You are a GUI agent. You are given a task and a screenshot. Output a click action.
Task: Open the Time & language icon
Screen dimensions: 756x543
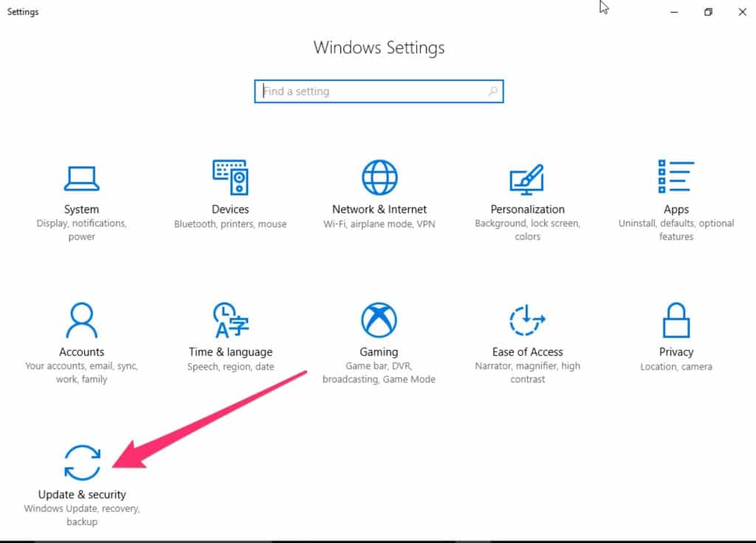pos(231,320)
